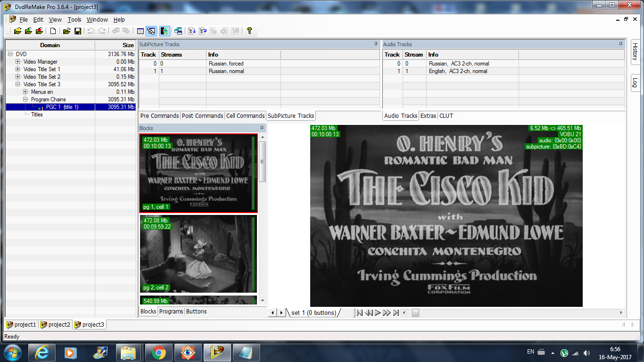The height and width of the screenshot is (362, 644).
Task: Pin the Audio Tracks panel
Action: tap(620, 44)
